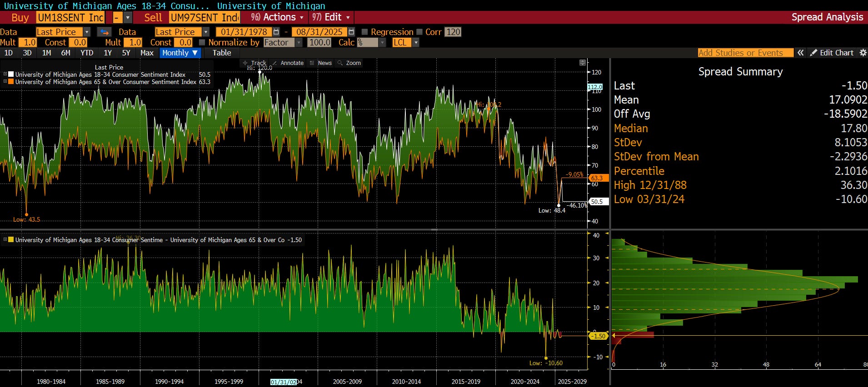Expand the LCL currency dropdown
Image resolution: width=868 pixels, height=387 pixels.
(x=415, y=42)
